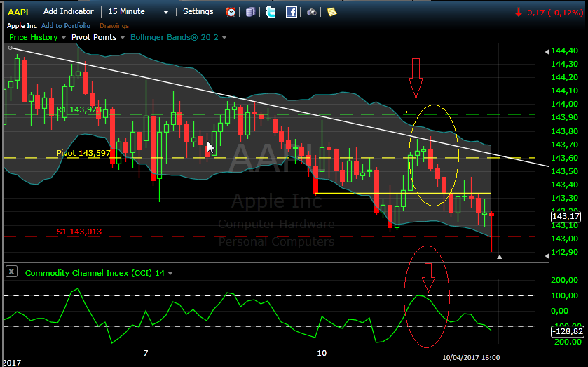This screenshot has height=367, width=588.
Task: Close the CCI indicator panel with X
Action: (12, 271)
